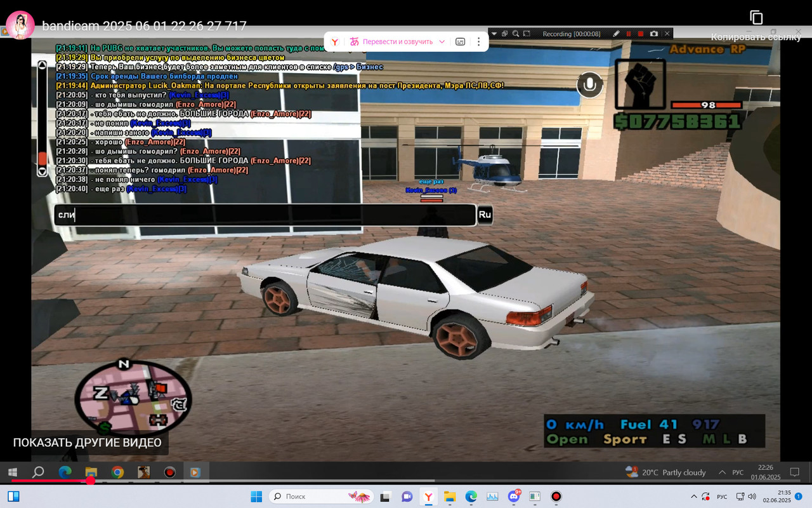Open Microsoft Edge on Windows 11 taskbar
This screenshot has height=508, width=812.
[x=471, y=497]
